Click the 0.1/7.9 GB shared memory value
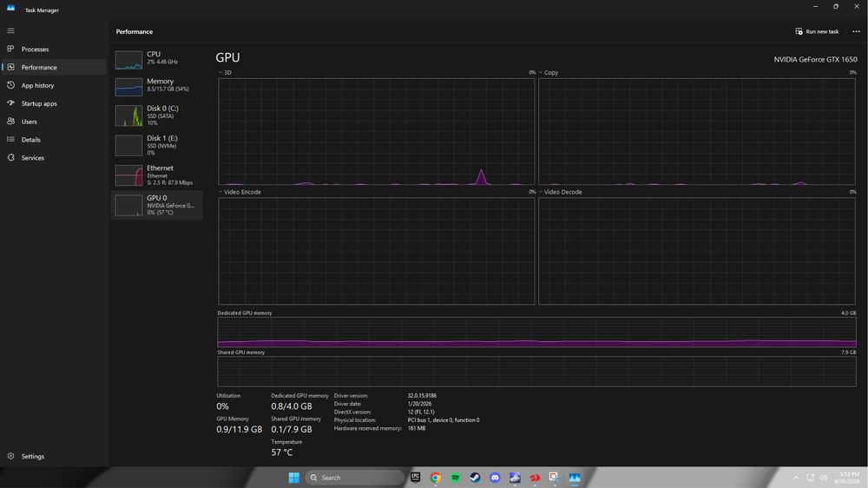 (x=292, y=429)
